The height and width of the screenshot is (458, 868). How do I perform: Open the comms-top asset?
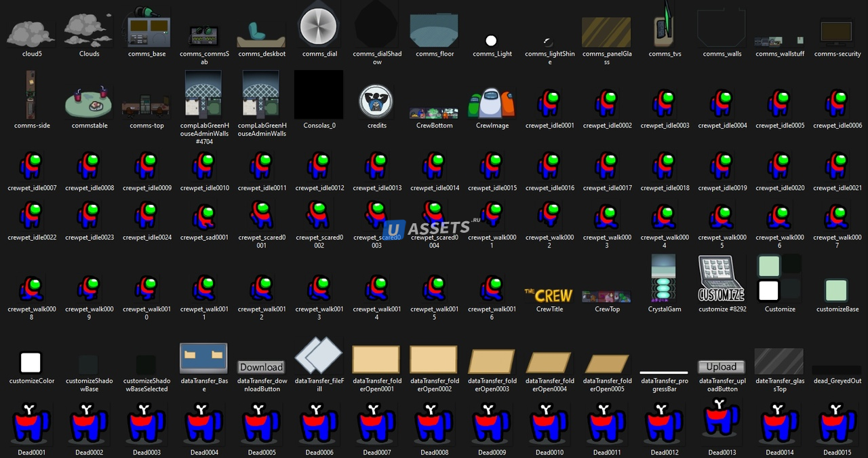(146, 107)
